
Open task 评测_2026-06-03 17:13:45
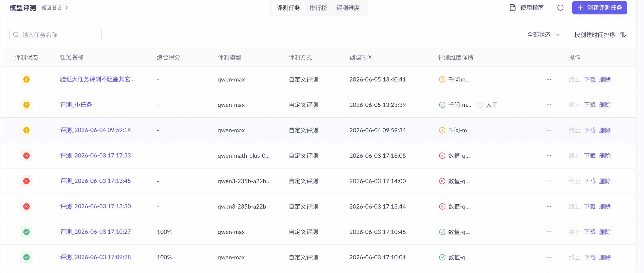pos(95,181)
